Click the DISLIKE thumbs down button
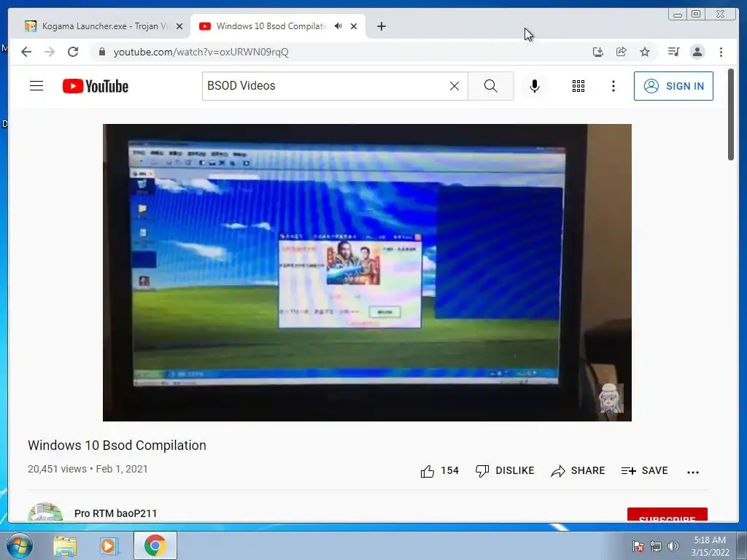The height and width of the screenshot is (560, 747). click(505, 470)
